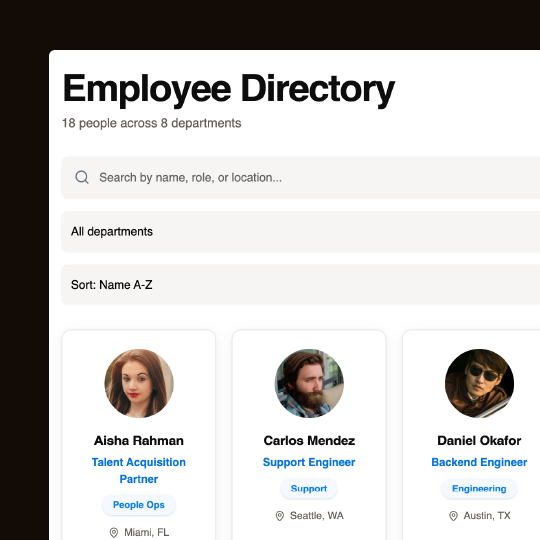Click the Employee Directory heading
The image size is (540, 540).
point(228,90)
